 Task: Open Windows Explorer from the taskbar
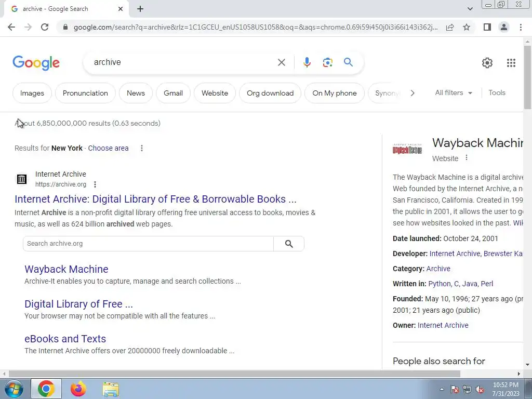point(111,389)
